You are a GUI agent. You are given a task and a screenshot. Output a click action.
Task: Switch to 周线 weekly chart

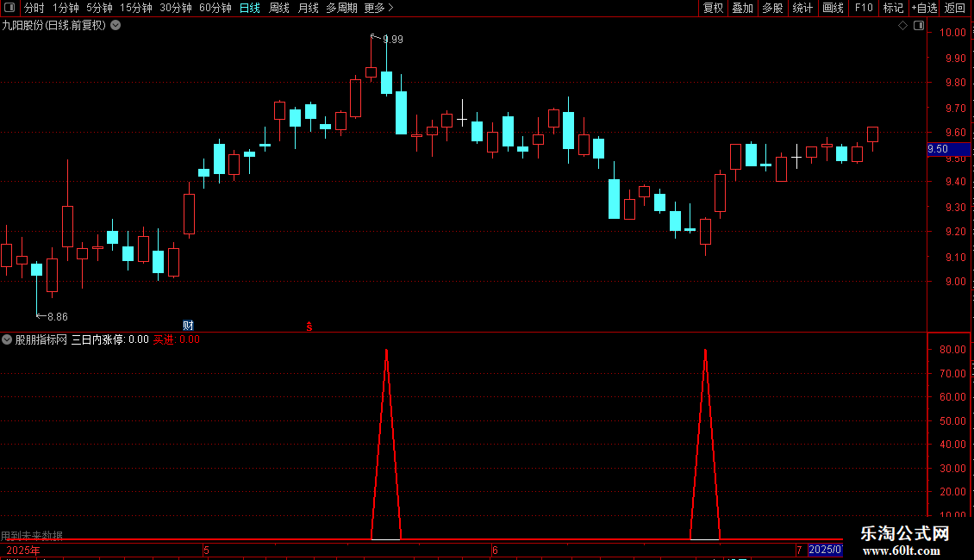point(279,8)
